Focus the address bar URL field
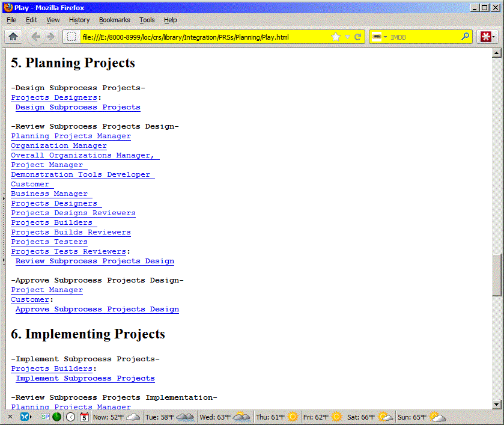The height and width of the screenshot is (425, 504). 205,37
